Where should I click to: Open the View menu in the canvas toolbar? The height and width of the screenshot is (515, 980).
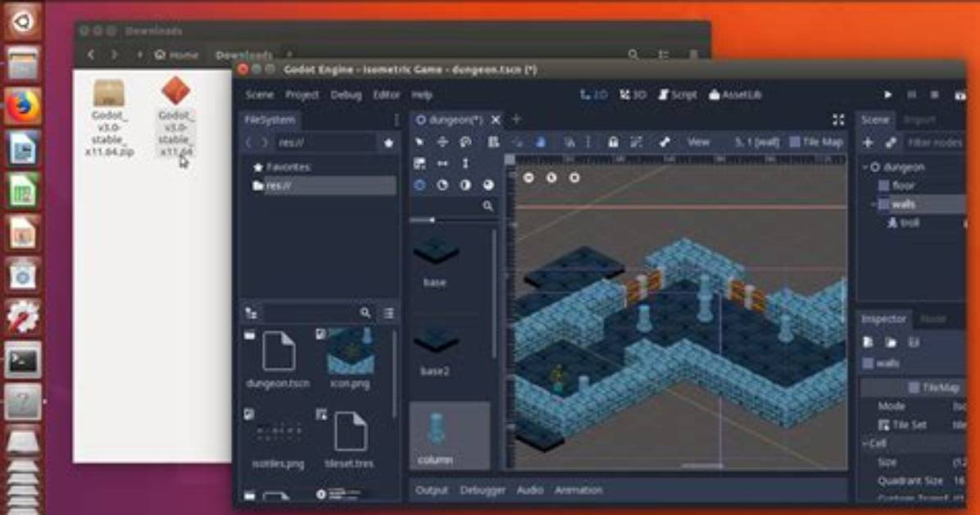click(698, 142)
